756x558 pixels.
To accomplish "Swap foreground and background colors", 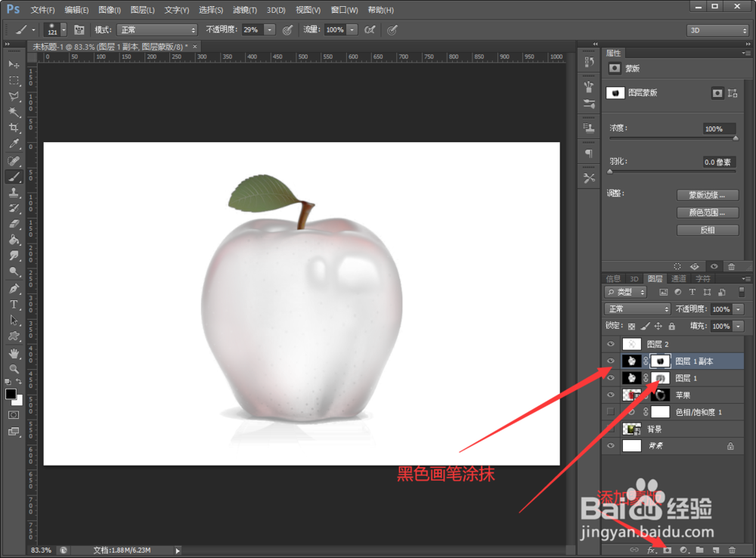I will 20,382.
